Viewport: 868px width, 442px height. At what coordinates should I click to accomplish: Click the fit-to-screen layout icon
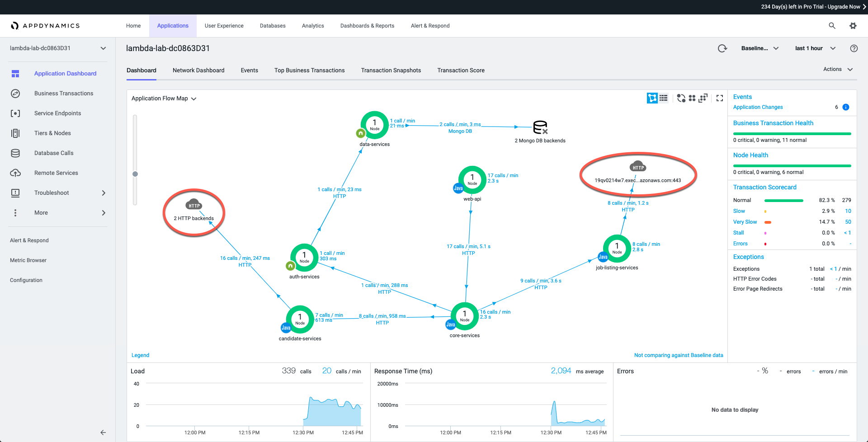point(703,98)
